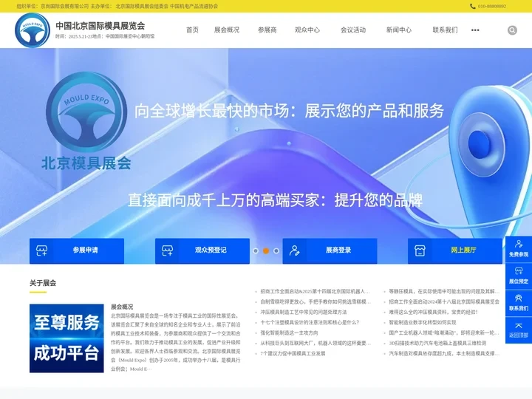This screenshot has width=532, height=399.
Task: Expand the three-dots more menu
Action: (475, 30)
